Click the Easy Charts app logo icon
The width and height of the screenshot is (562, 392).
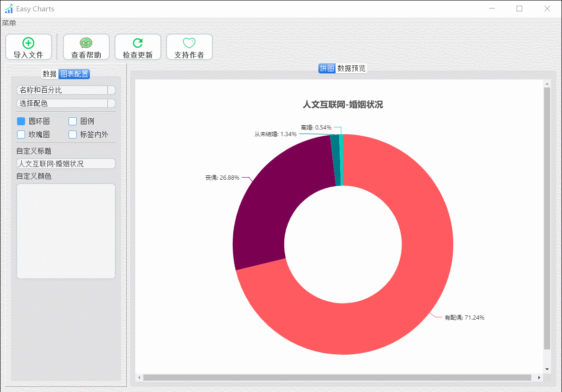pyautogui.click(x=9, y=9)
